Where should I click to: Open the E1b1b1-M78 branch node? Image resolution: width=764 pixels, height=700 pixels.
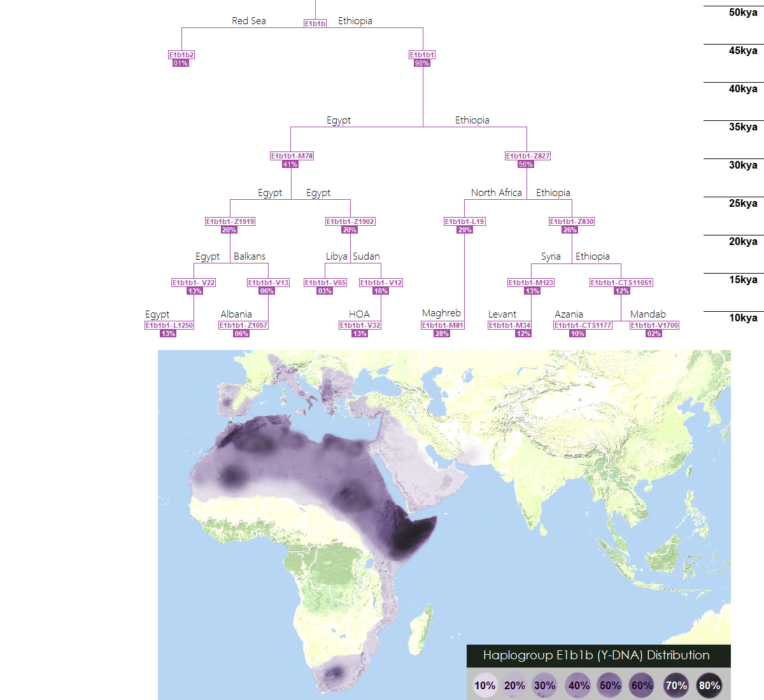click(x=292, y=156)
